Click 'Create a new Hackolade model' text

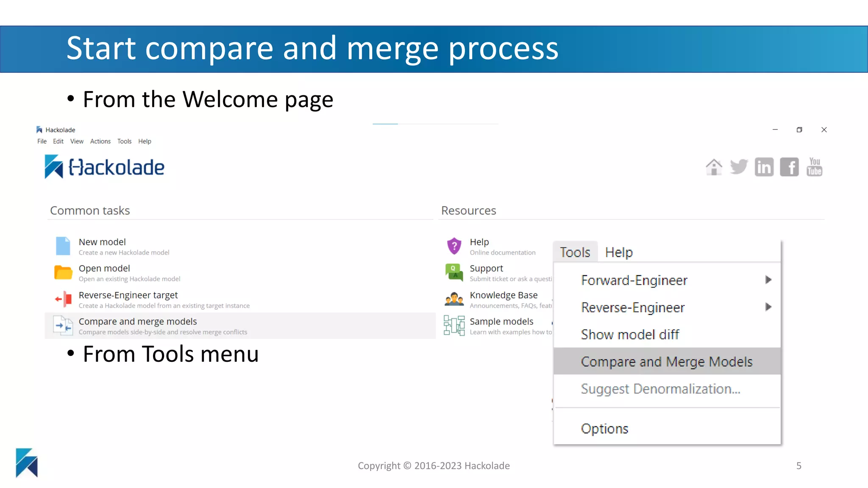pos(124,252)
